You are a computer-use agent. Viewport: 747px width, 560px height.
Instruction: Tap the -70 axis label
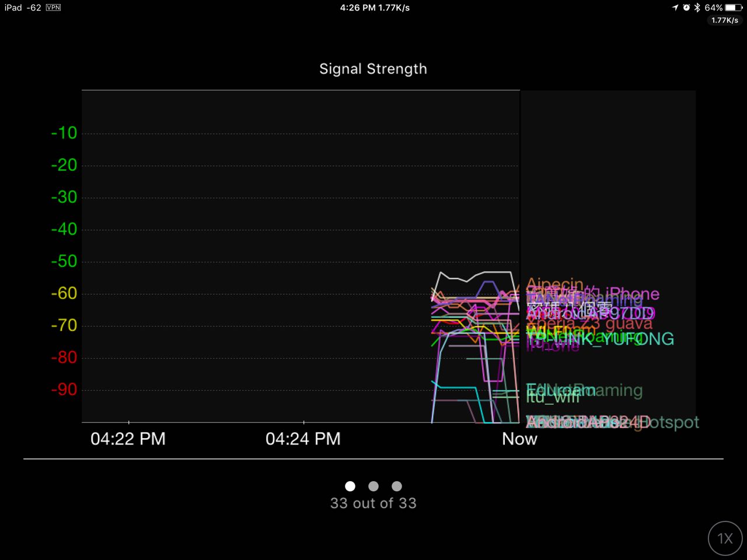coord(64,325)
